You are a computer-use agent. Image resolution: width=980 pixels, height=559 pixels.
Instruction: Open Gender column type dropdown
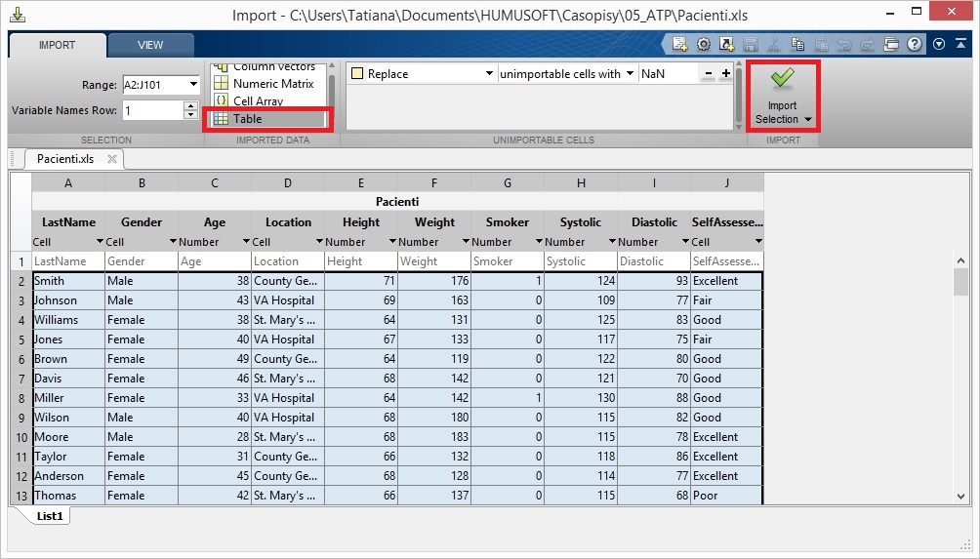click(x=173, y=242)
